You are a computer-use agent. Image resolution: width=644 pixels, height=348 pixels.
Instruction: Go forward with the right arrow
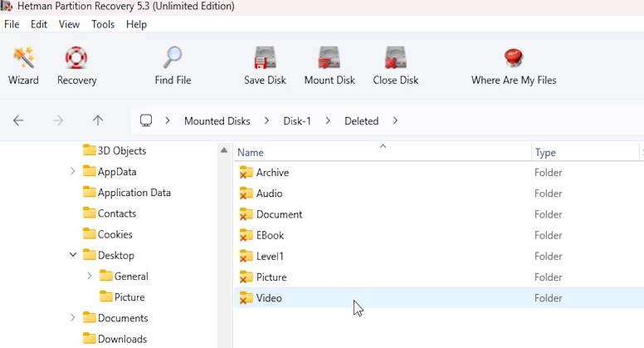(58, 120)
